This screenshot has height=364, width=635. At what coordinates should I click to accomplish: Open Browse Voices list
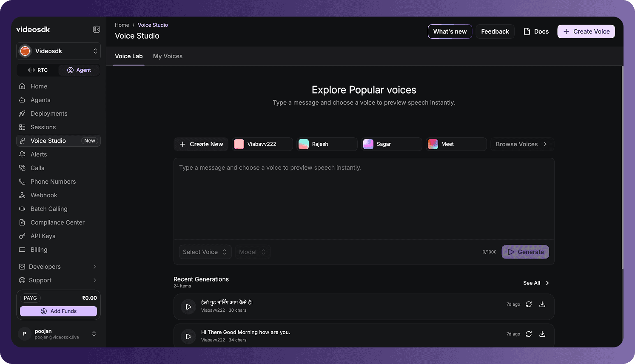522,144
